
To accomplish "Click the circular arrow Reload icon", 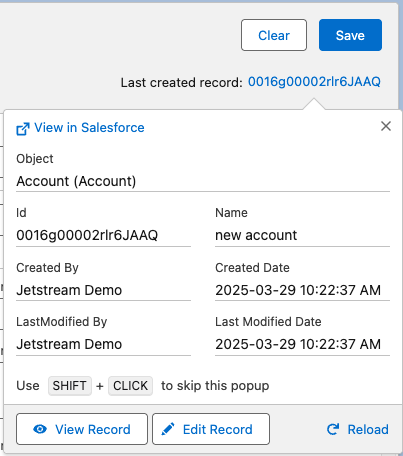I will tap(333, 429).
